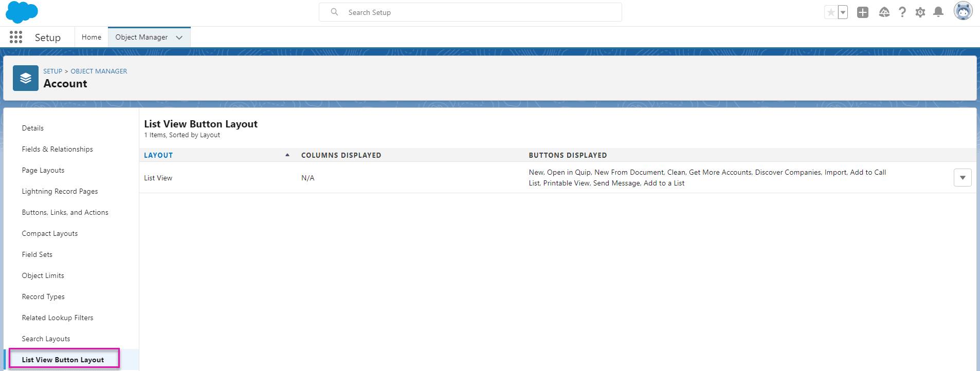Viewport: 980px width, 371px height.
Task: Sort by the Layout column header
Action: click(x=158, y=155)
